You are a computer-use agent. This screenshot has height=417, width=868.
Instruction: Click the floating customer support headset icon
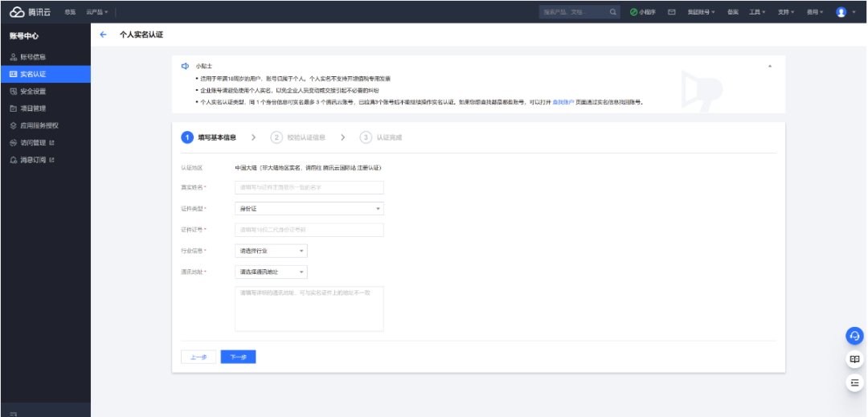tap(855, 336)
